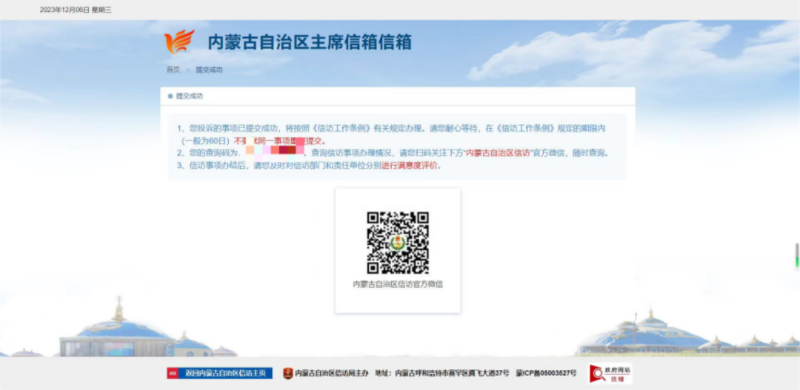Click the blurred query code value
Image resolution: width=800 pixels, height=390 pixels.
(275, 151)
